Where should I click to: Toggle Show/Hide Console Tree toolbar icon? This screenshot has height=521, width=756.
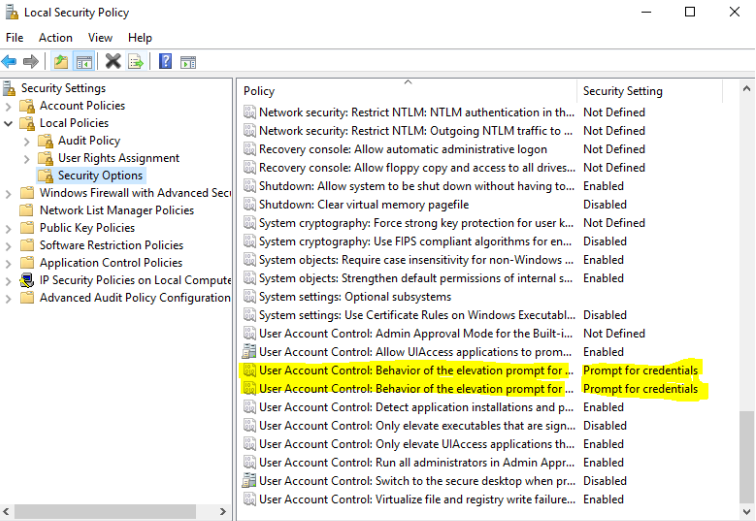point(84,62)
